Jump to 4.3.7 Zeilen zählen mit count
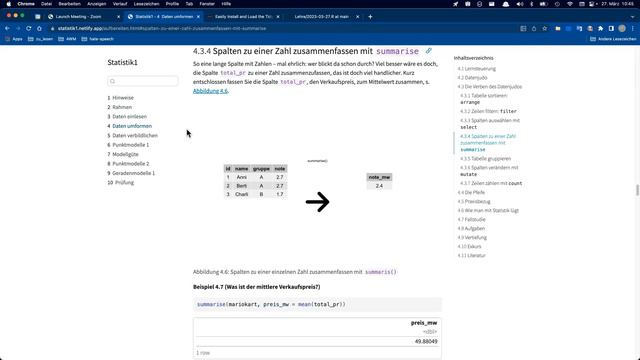This screenshot has height=360, width=640. coord(491,184)
